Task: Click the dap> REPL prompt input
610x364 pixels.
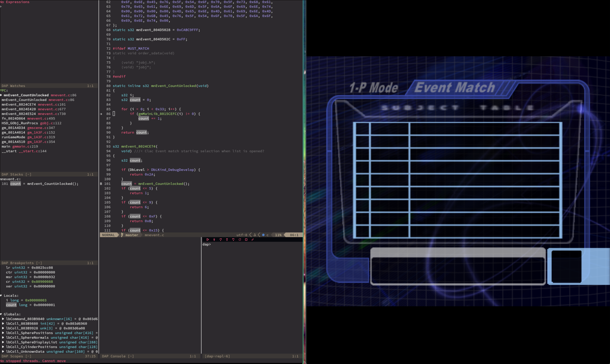Action: point(207,244)
